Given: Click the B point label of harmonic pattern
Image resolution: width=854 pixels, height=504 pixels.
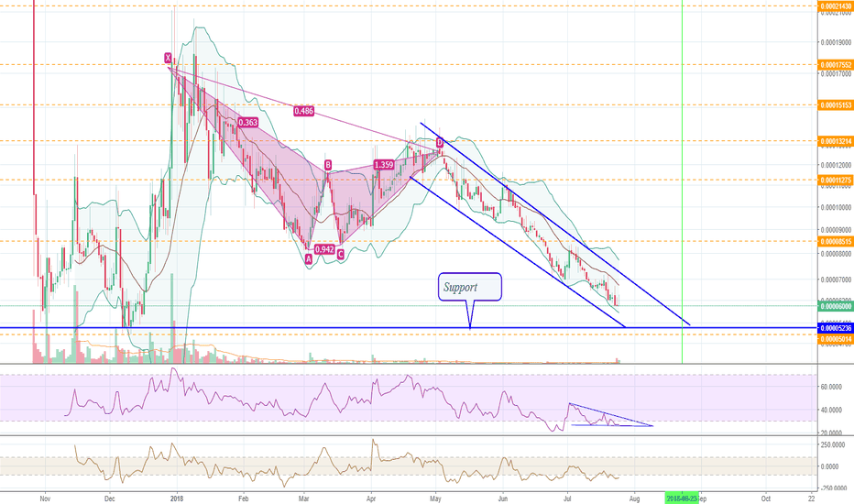Looking at the screenshot, I should click(x=328, y=165).
